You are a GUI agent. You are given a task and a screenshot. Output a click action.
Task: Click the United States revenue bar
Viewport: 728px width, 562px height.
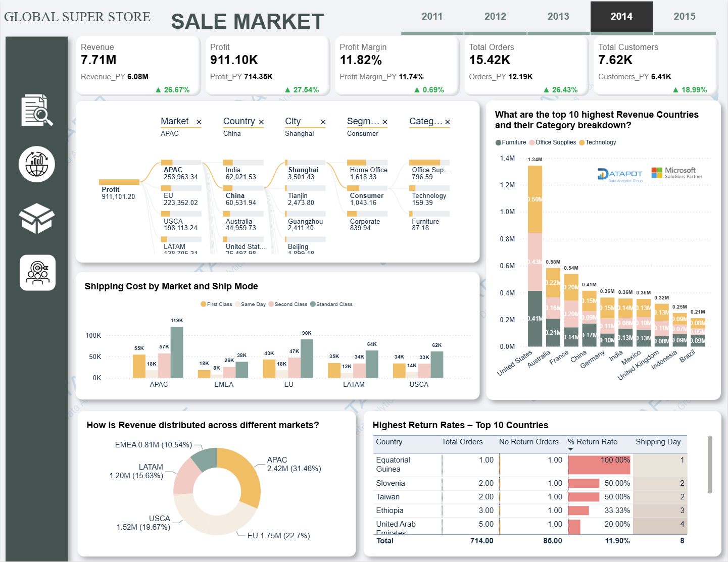535,256
